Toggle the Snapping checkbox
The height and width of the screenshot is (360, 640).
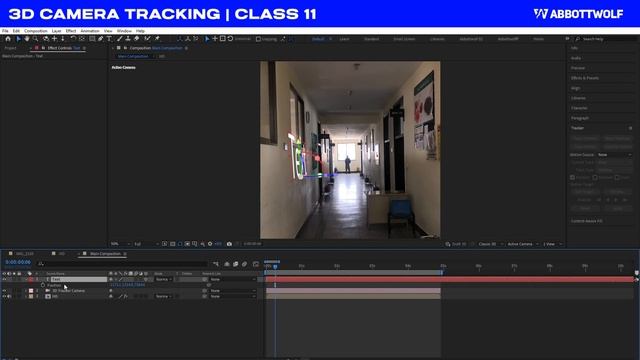258,39
